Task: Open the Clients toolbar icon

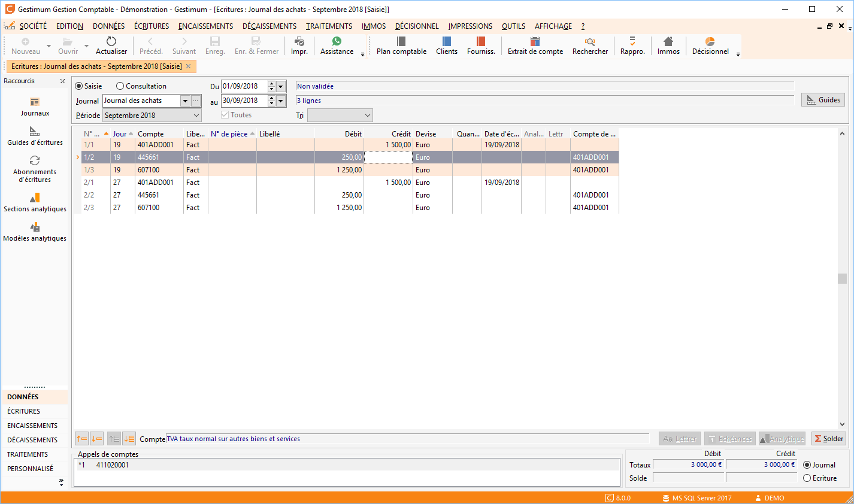Action: click(x=447, y=41)
